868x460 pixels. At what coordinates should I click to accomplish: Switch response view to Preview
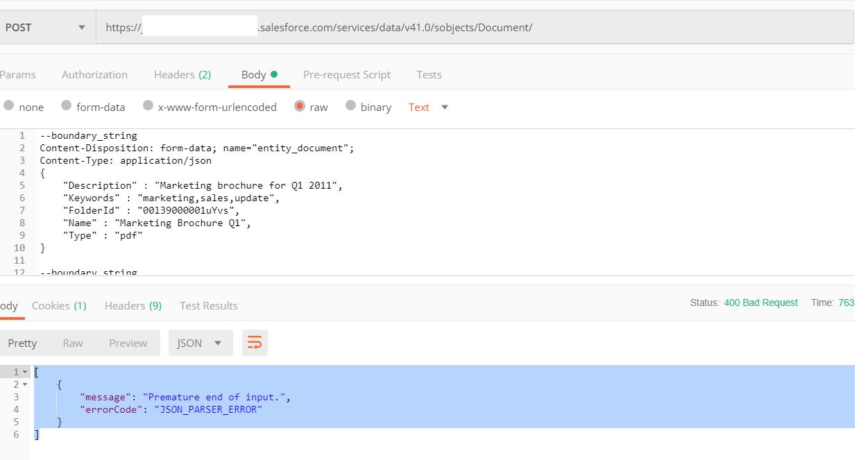click(x=128, y=343)
